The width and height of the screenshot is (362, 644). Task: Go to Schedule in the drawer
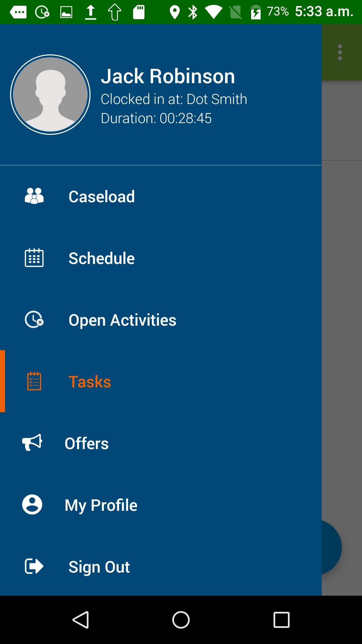[x=102, y=258]
